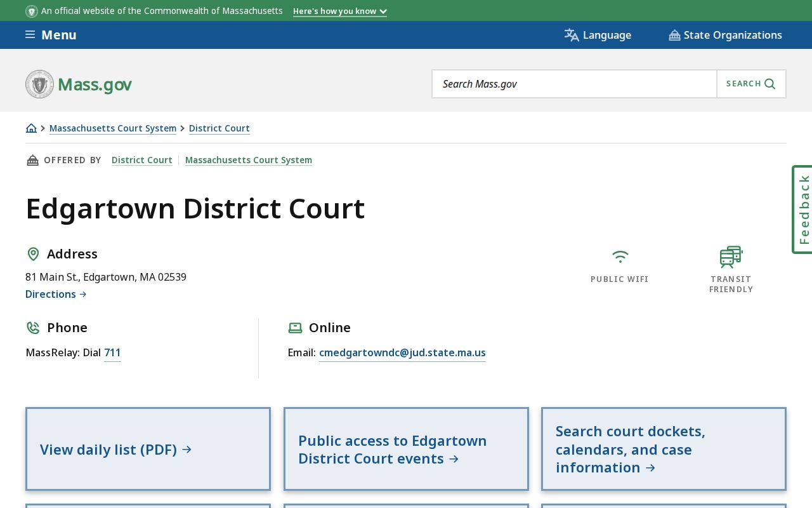Click District Court in Offered By
812x508 pixels.
pos(142,160)
